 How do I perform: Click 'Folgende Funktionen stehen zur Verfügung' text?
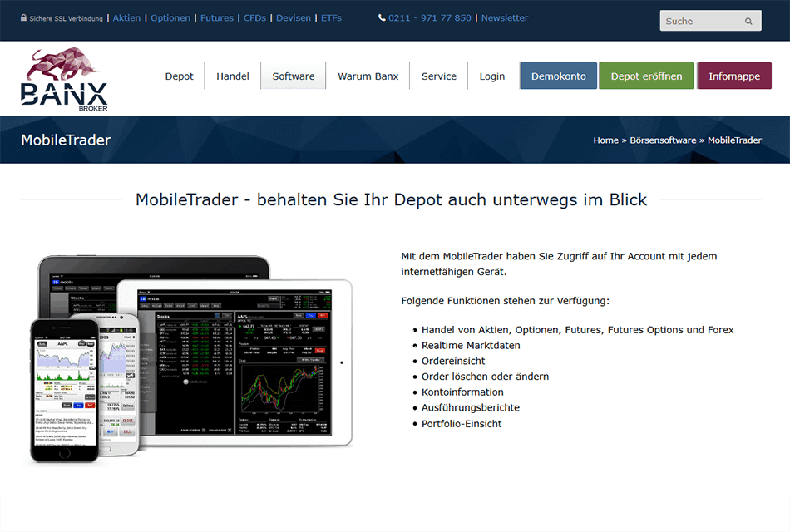tap(505, 301)
